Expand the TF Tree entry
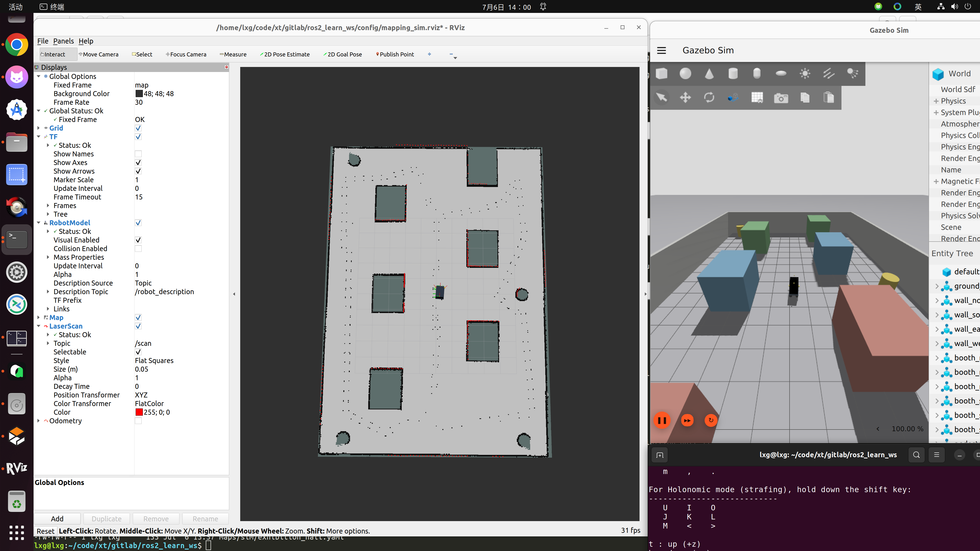Viewport: 980px width, 551px height. pyautogui.click(x=48, y=214)
